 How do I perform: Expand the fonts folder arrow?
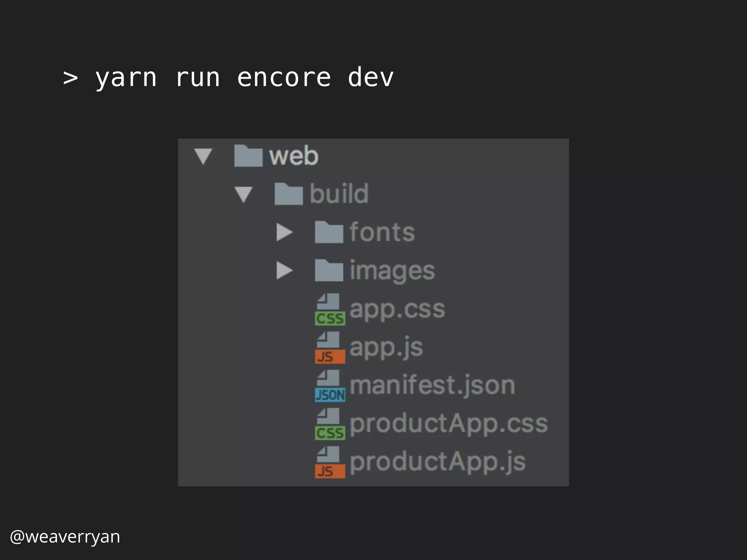point(285,232)
